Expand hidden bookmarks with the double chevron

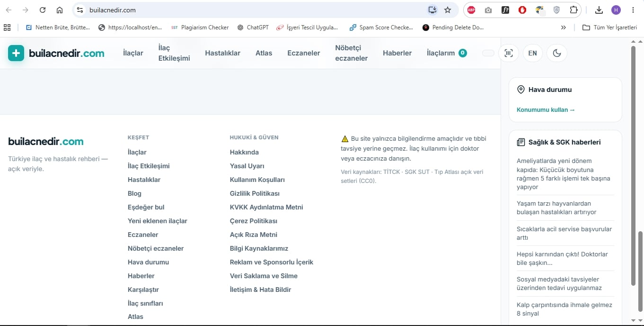pos(563,27)
